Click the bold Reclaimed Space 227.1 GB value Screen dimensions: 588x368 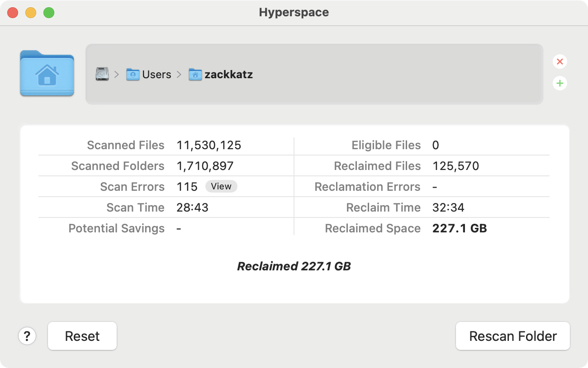click(460, 228)
